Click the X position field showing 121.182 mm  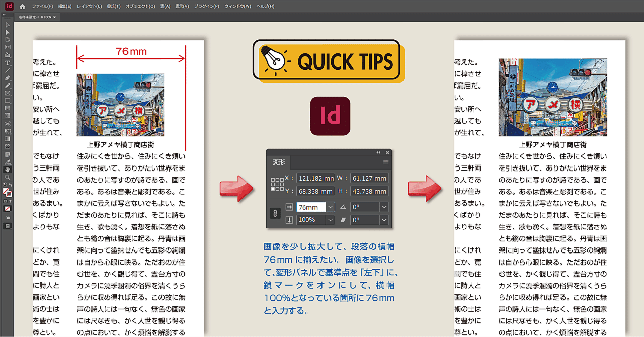315,179
